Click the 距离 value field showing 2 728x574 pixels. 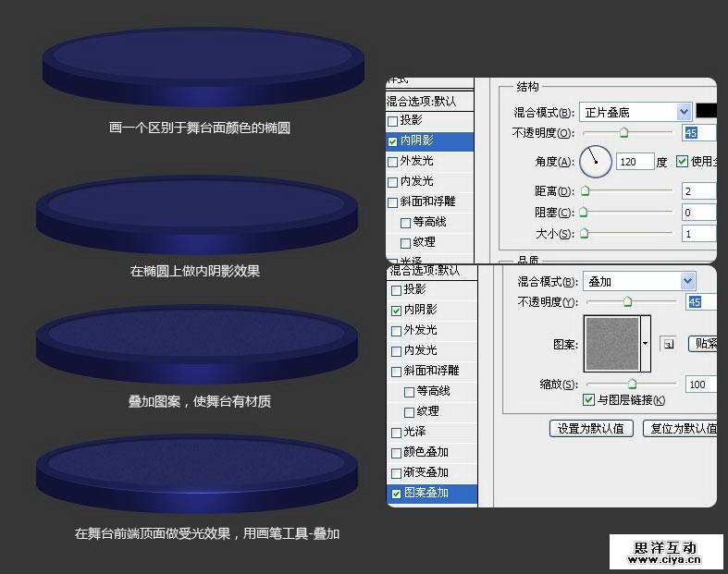[698, 191]
